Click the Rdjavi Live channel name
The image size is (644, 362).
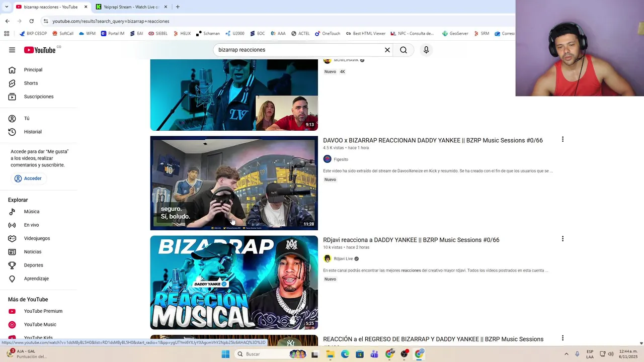(x=343, y=259)
